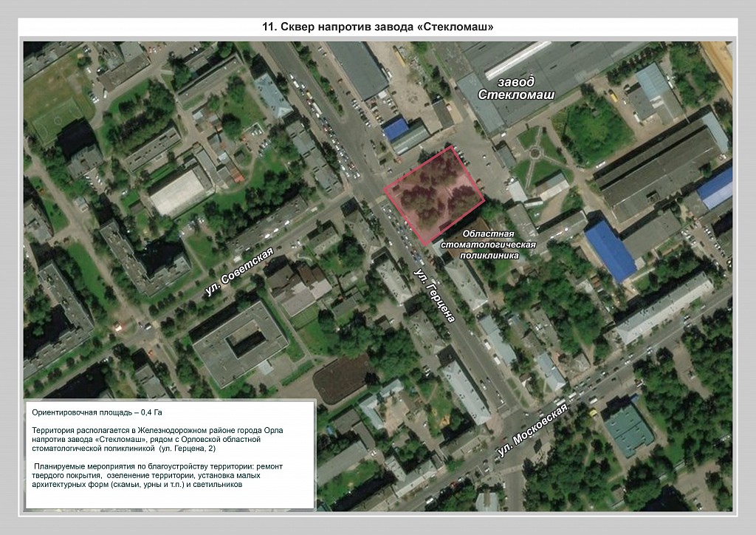
Task: Select the teal-roofed building below ул. Московская
Action: click(x=628, y=429)
